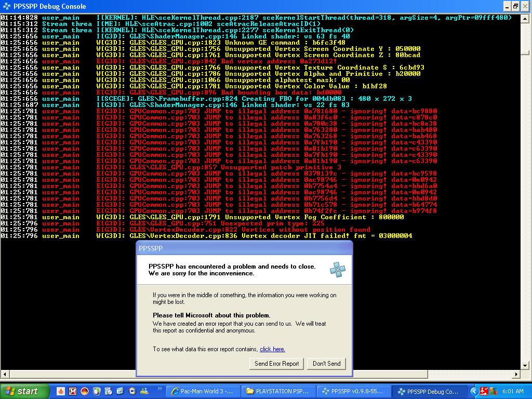Click the PSP controller icon in crash dialog
Screen dimensions: 532x399
pos(337,269)
